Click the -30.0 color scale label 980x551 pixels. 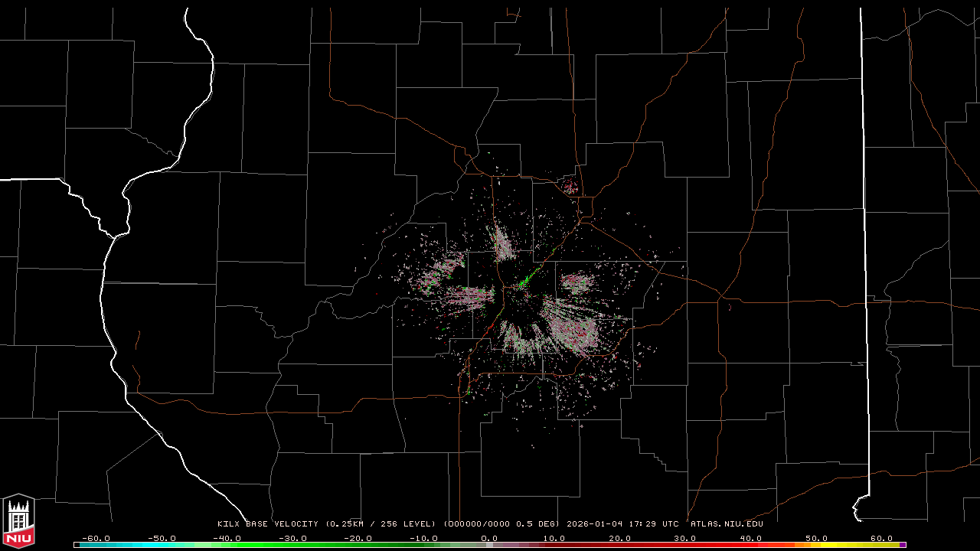(292, 538)
